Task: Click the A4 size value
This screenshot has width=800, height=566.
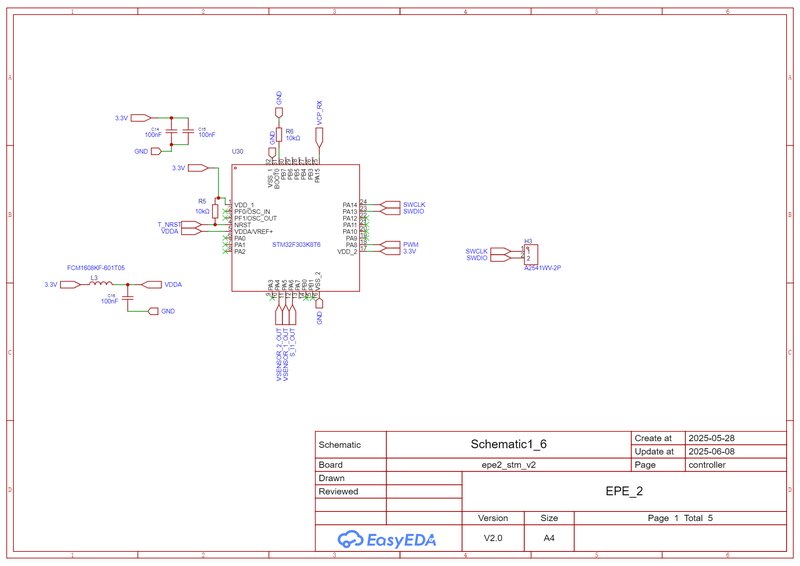Action: (x=549, y=538)
